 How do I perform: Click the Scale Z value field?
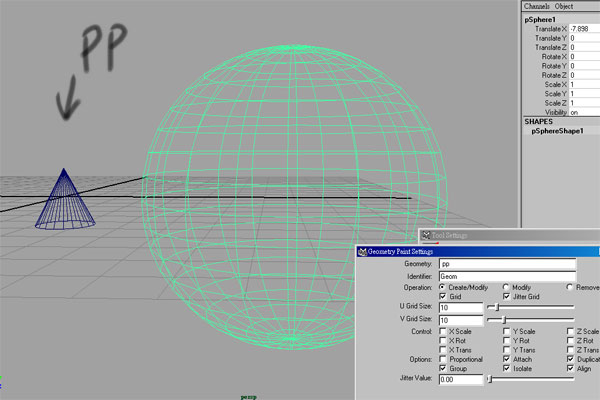click(x=584, y=103)
